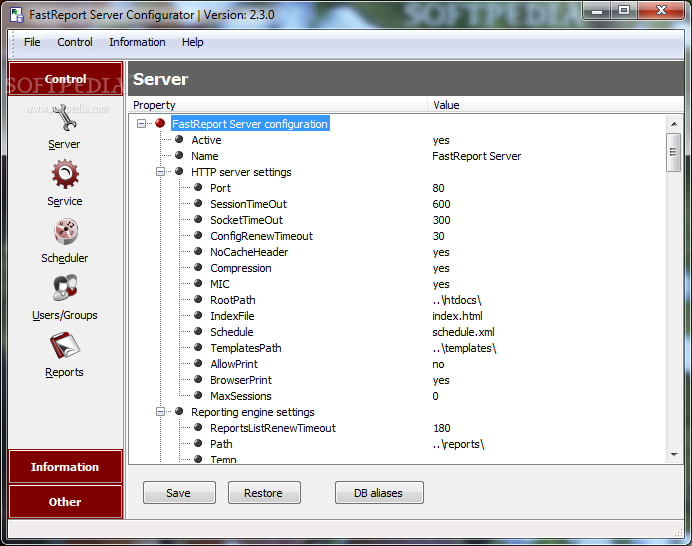692x546 pixels.
Task: Select the IndexFile property row
Action: coord(232,316)
